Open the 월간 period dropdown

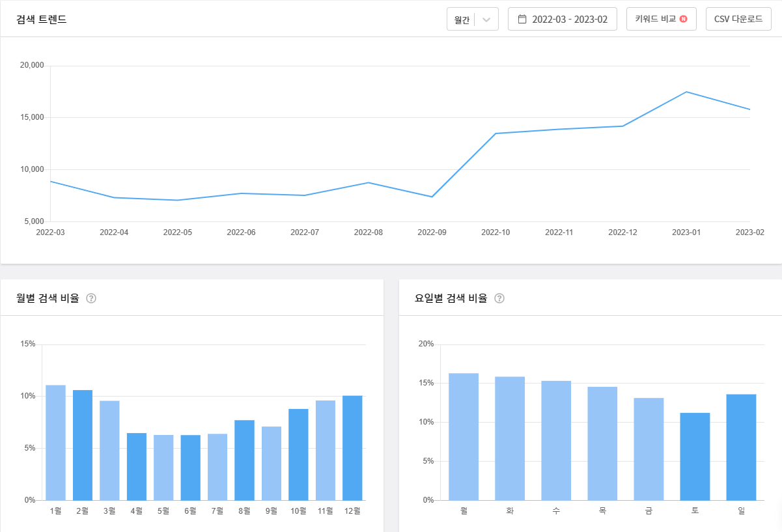[x=472, y=19]
